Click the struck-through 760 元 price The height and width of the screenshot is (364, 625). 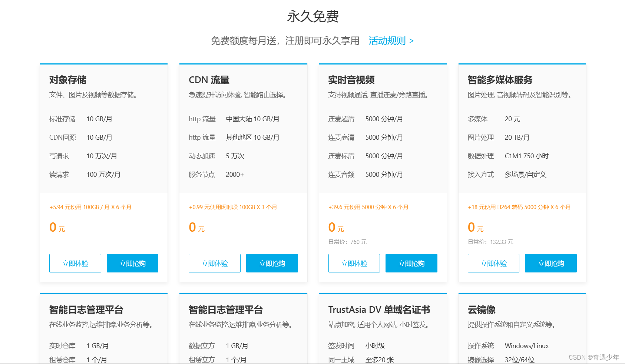pyautogui.click(x=358, y=242)
